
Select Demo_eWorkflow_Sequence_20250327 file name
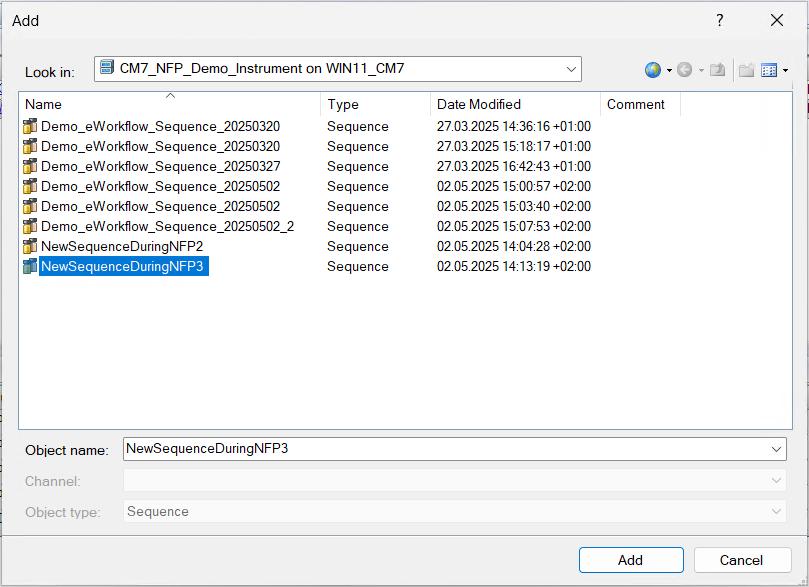(x=160, y=166)
